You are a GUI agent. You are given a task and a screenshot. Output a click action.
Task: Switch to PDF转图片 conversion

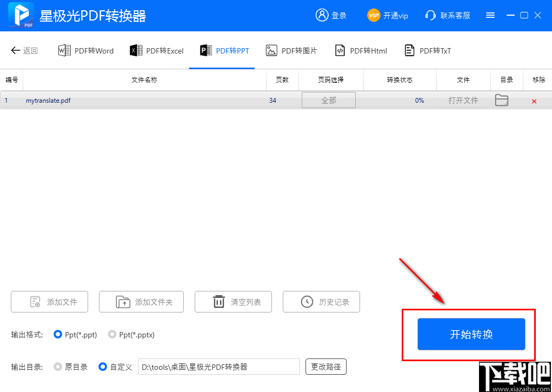point(292,50)
